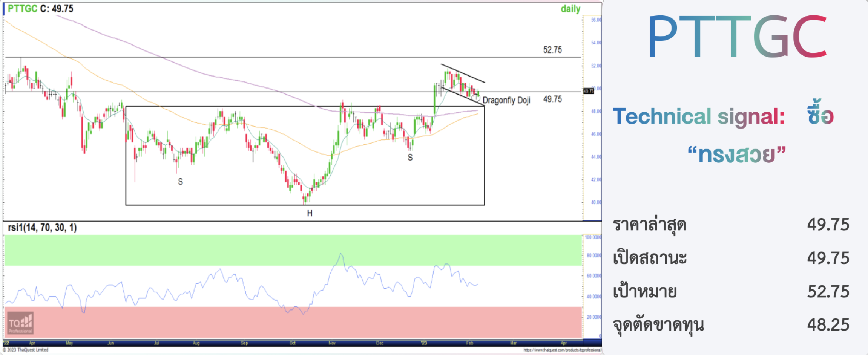Click the Dragonfly Doji annotation
The image size is (868, 355).
coord(506,100)
